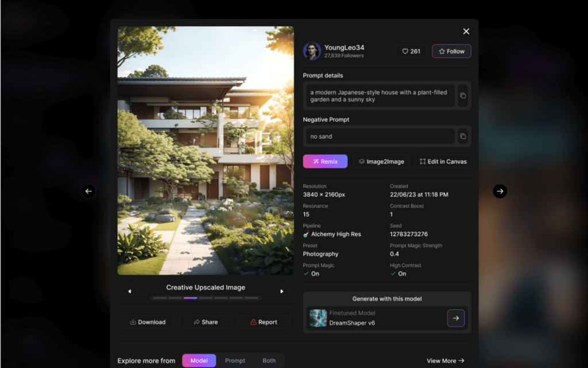Screen dimensions: 588x368
Task: Like the image via heart count
Action: [411, 51]
